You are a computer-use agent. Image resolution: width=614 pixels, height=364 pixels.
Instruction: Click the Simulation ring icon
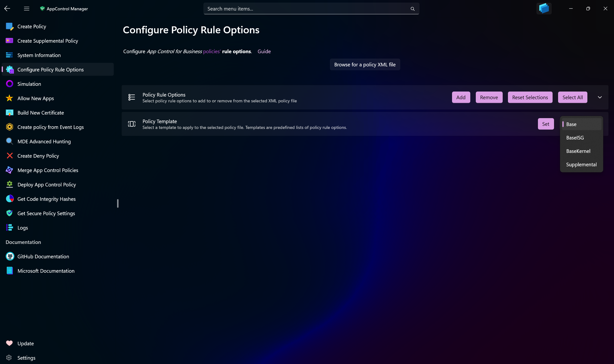10,84
